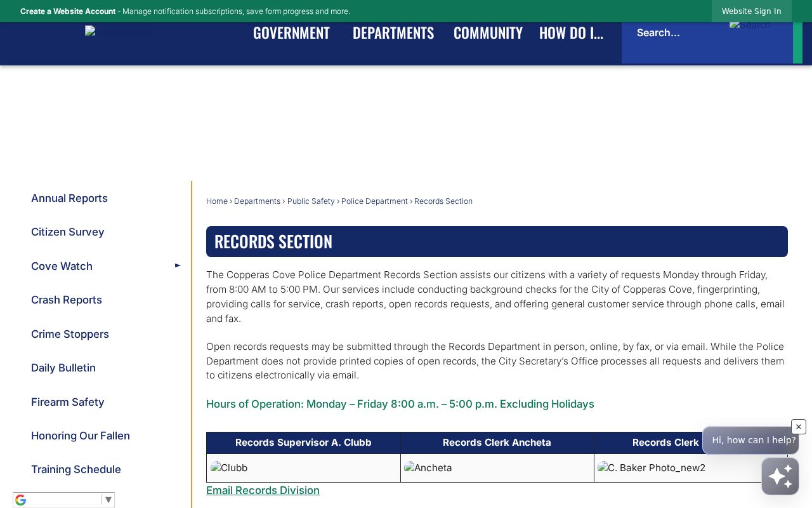
Task: Open Email Records Division link
Action: pyautogui.click(x=263, y=490)
